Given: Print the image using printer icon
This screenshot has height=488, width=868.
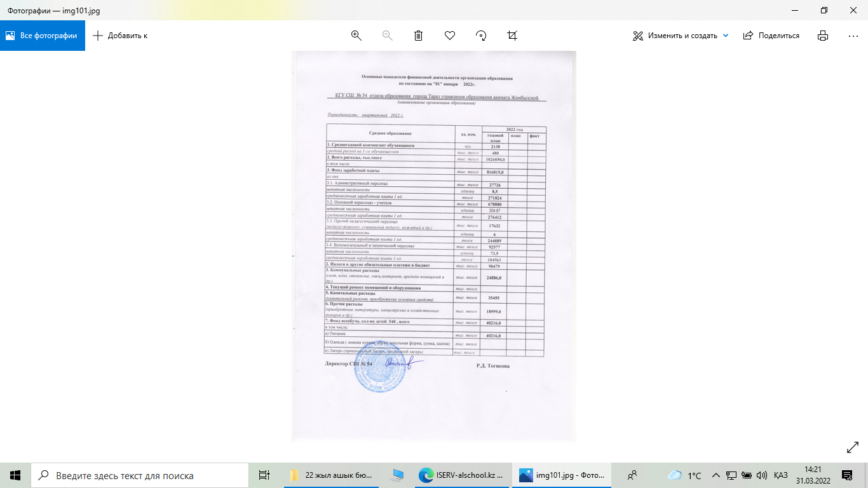Looking at the screenshot, I should pyautogui.click(x=823, y=36).
